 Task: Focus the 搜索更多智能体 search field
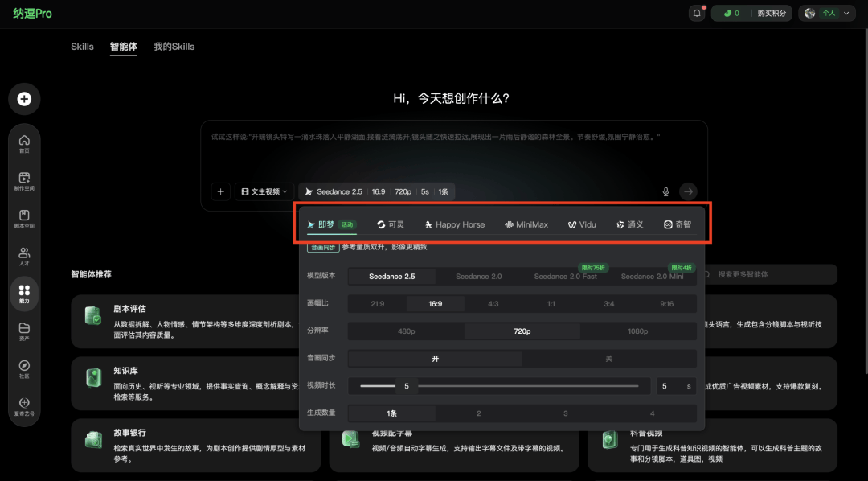click(766, 274)
